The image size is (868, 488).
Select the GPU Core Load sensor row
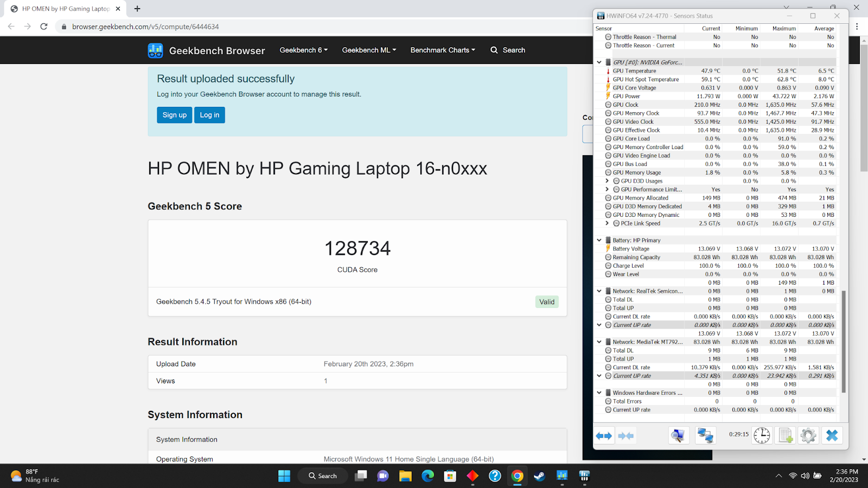tap(716, 139)
